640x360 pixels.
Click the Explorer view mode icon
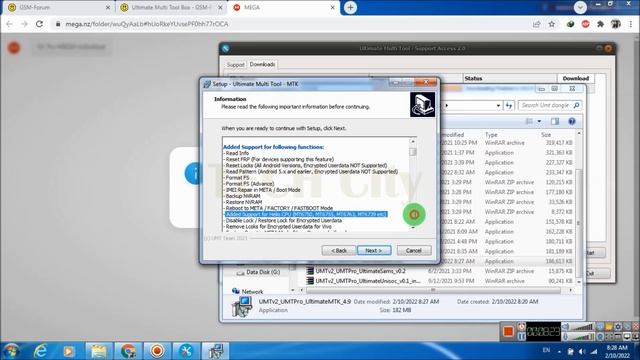tap(529, 121)
